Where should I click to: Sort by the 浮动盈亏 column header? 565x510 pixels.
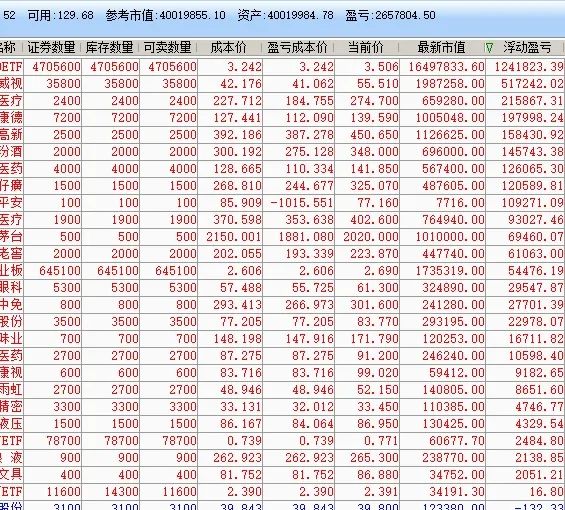527,48
